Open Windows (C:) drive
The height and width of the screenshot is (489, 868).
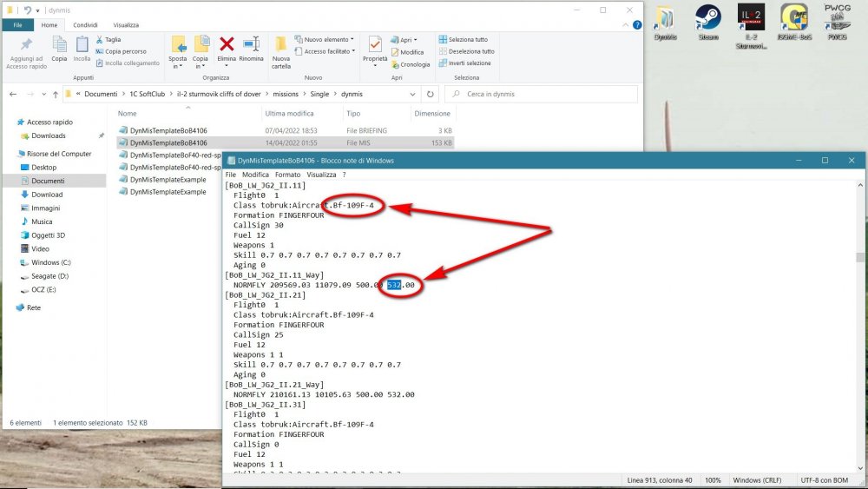point(51,262)
